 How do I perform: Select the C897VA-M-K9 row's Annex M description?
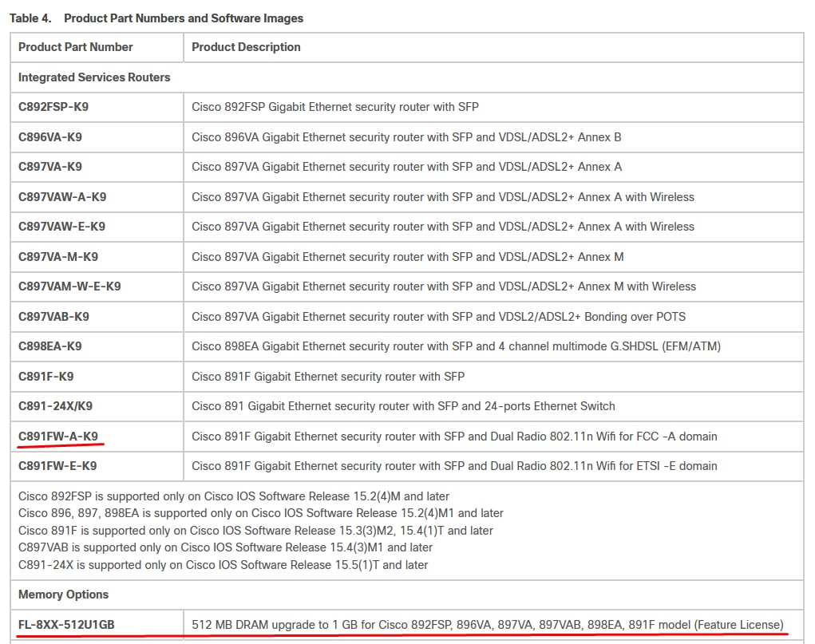click(x=407, y=257)
